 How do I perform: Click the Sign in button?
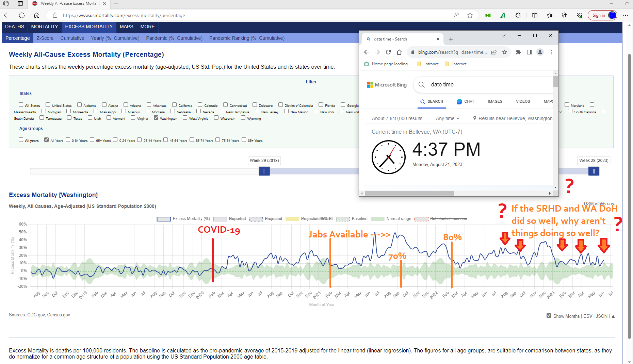599,15
